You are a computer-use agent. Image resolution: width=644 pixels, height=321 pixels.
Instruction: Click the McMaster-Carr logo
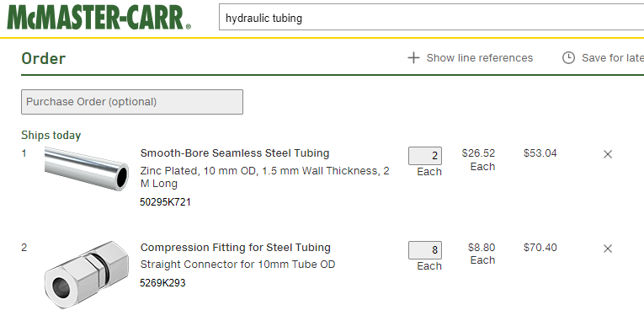99,18
